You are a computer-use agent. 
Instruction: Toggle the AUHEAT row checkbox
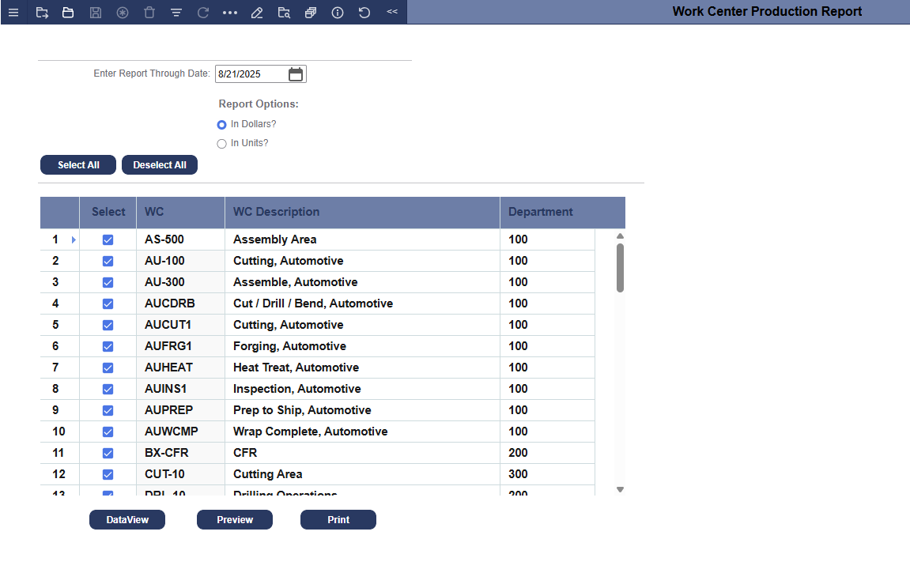108,368
